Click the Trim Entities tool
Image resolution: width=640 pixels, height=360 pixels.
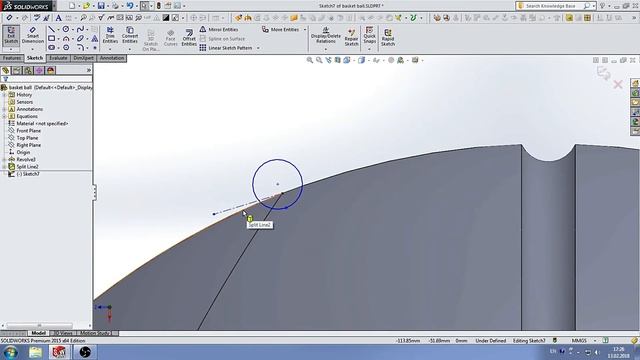(110, 35)
